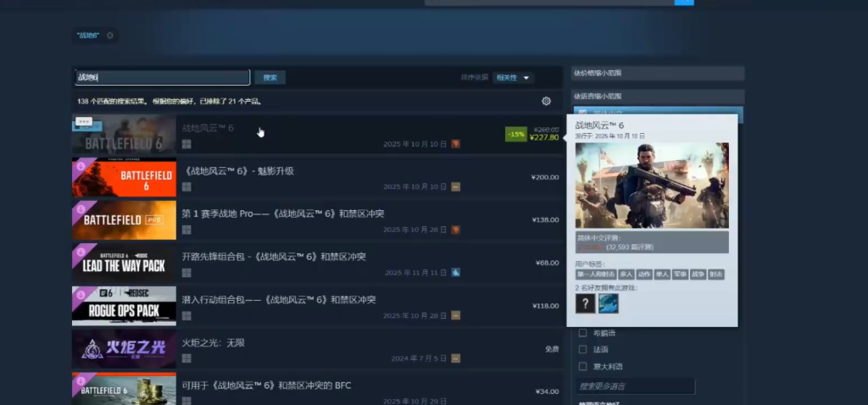Image resolution: width=868 pixels, height=405 pixels.
Task: Click the three-dots badge on Battlefield 6 thumbnail
Action: coord(83,123)
